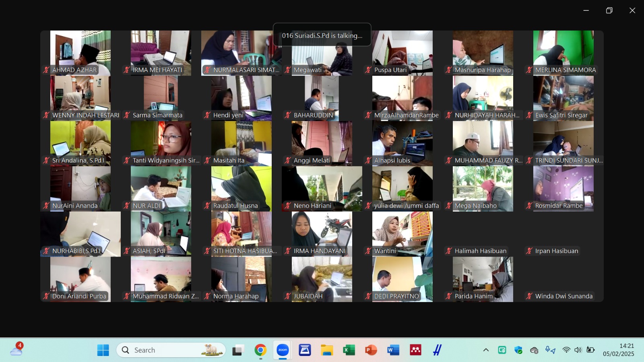
Task: Open the blue printer-like app in taskbar
Action: point(305,350)
